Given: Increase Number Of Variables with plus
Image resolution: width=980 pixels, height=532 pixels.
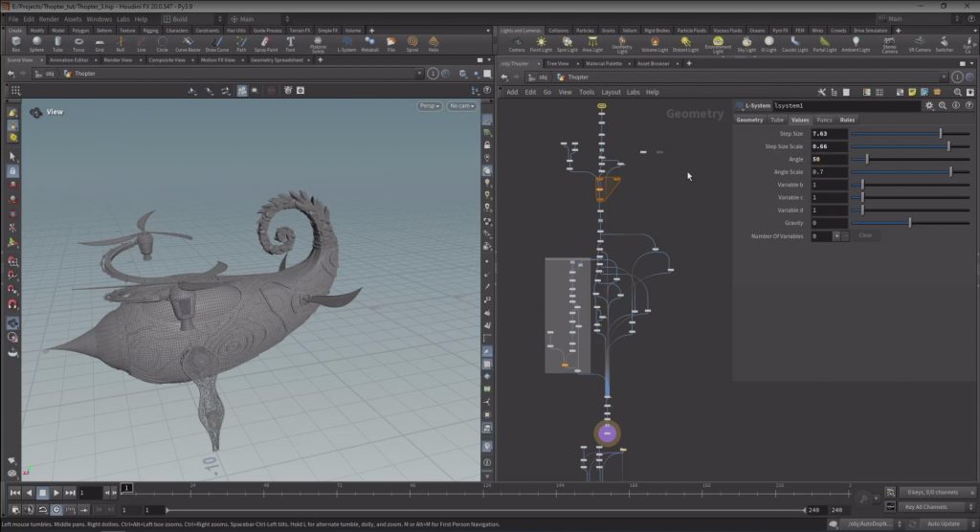Looking at the screenshot, I should coord(836,235).
